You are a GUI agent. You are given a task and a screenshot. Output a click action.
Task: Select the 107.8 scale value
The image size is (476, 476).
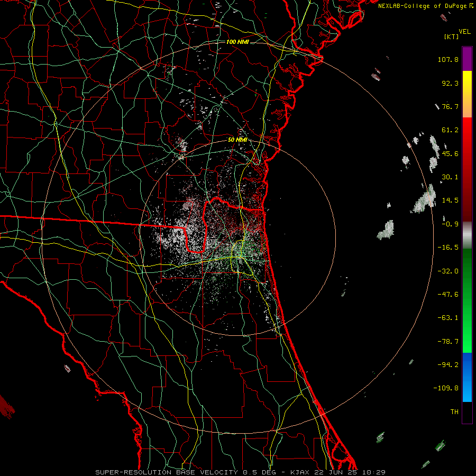448,59
